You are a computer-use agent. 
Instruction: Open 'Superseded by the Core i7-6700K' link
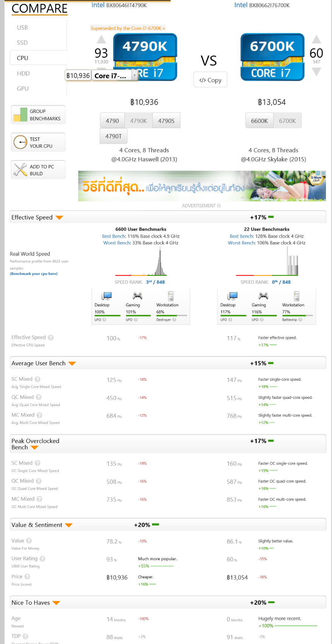click(x=128, y=28)
